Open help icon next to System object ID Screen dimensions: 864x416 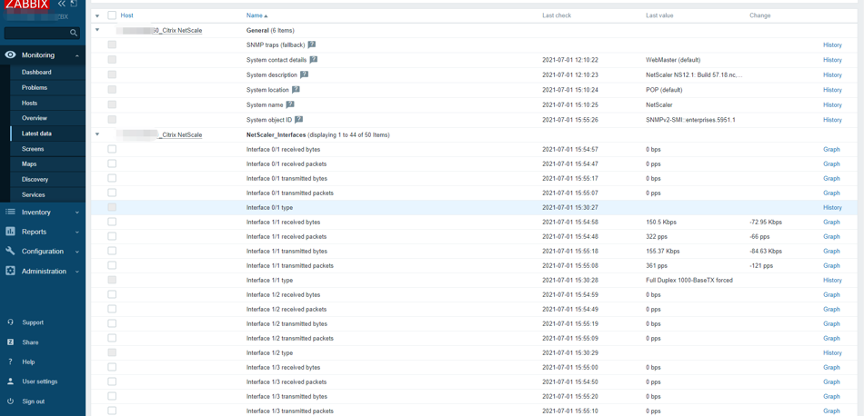pyautogui.click(x=299, y=119)
